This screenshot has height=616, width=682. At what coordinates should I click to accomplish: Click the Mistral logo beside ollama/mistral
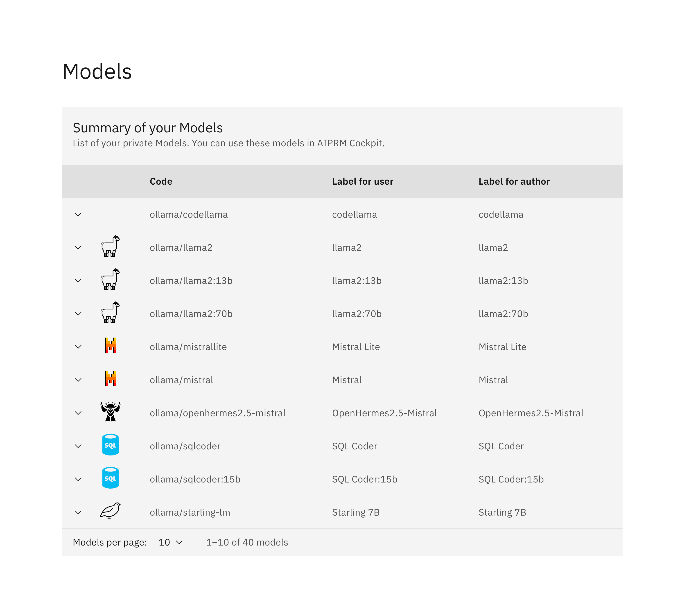110,379
